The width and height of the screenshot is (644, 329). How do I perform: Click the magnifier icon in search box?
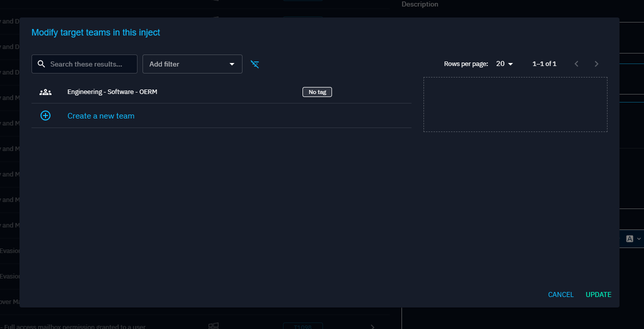coord(41,64)
